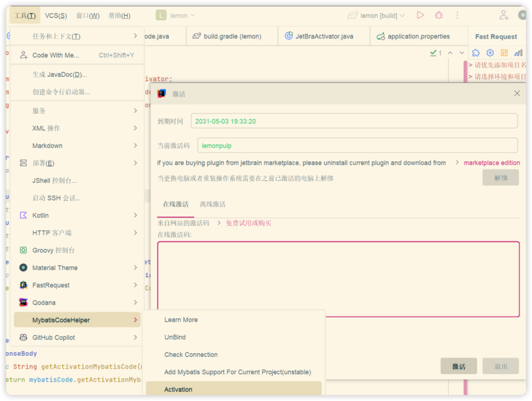Open lemon [build] run configuration dropdown

[x=377, y=16]
